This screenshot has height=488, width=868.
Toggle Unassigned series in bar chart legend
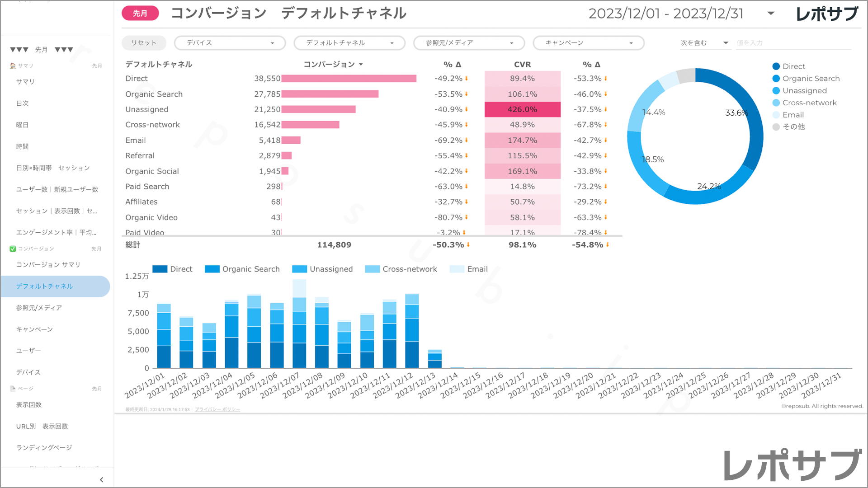tap(330, 269)
